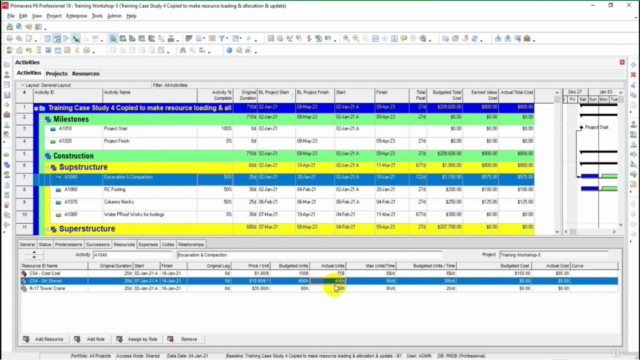Screen dimensions: 640x360
Task: Click the Activity ID input field A1040
Action: pyautogui.click(x=133, y=255)
